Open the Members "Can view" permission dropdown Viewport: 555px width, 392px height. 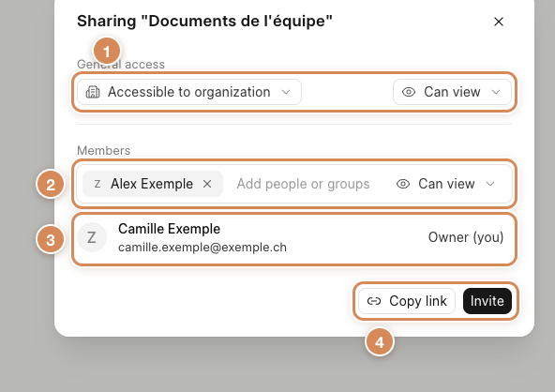tap(445, 184)
